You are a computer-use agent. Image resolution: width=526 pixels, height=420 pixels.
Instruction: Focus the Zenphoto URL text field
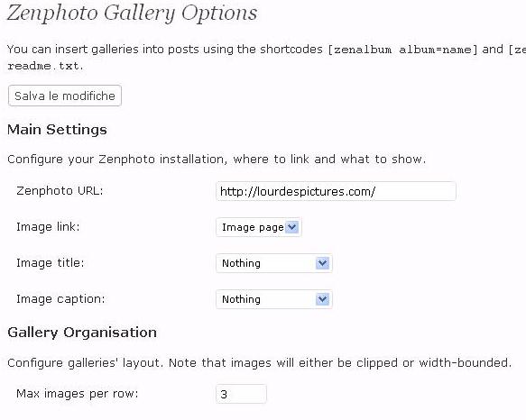click(x=336, y=191)
